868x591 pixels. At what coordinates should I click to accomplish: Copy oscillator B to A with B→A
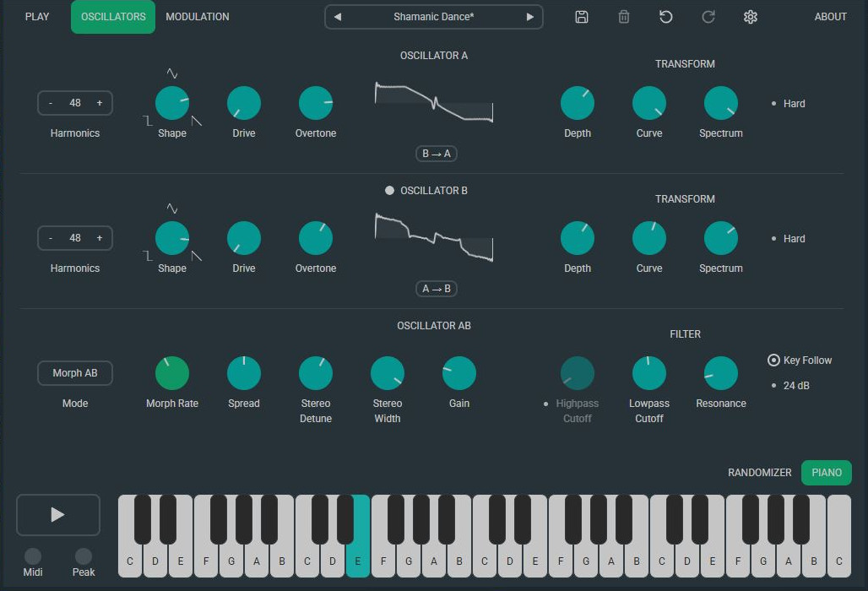437,154
